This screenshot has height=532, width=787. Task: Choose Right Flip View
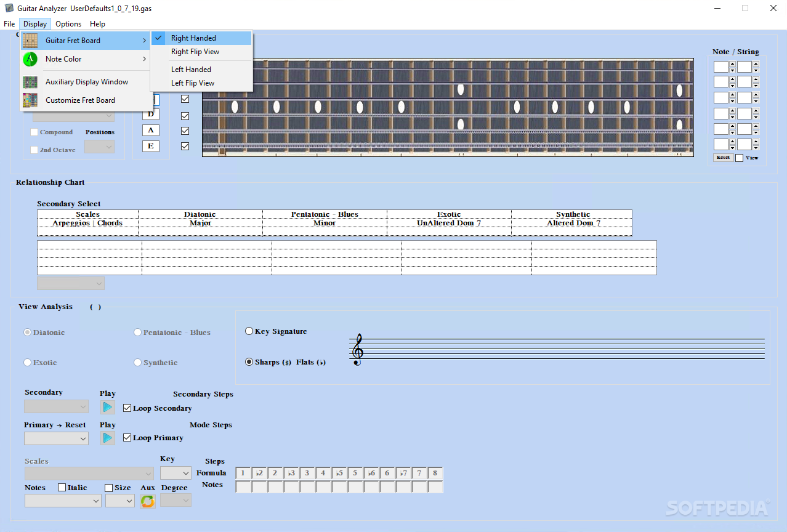[x=201, y=52]
